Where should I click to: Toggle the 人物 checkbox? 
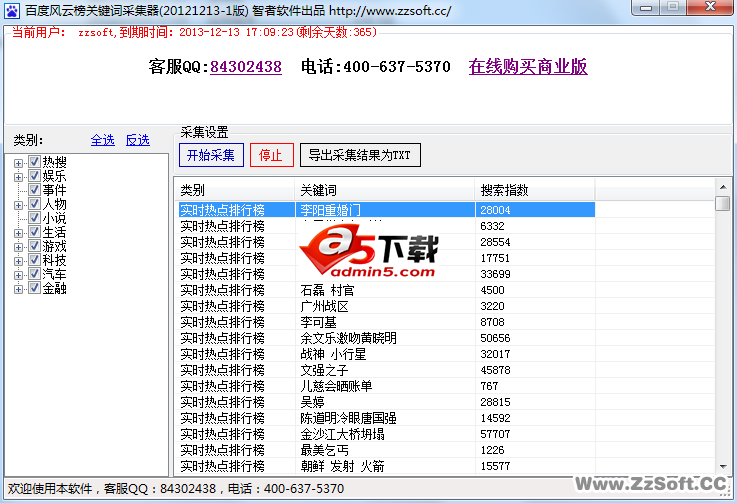tap(34, 204)
